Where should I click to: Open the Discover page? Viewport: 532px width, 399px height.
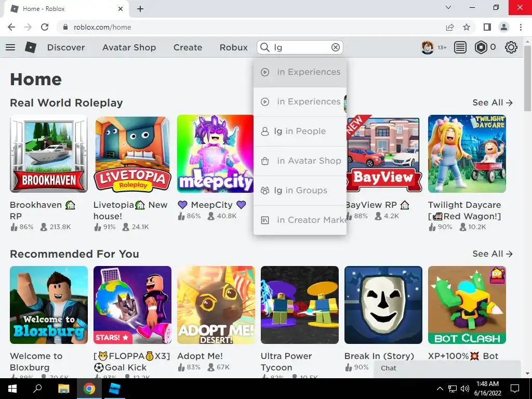click(x=66, y=47)
